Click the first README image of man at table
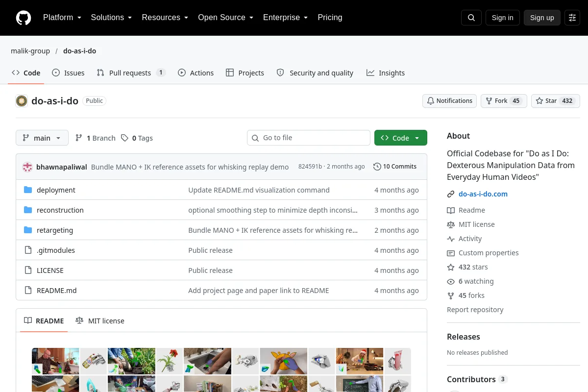 55,362
